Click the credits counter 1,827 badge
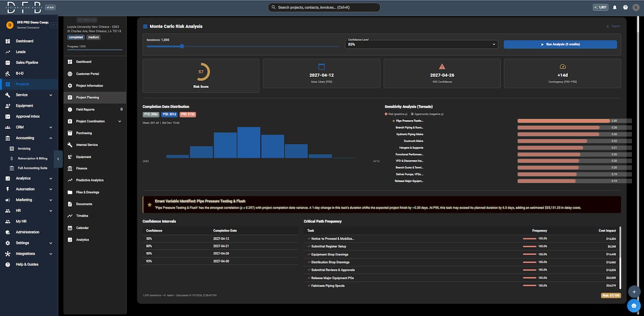The height and width of the screenshot is (316, 644). tap(600, 8)
